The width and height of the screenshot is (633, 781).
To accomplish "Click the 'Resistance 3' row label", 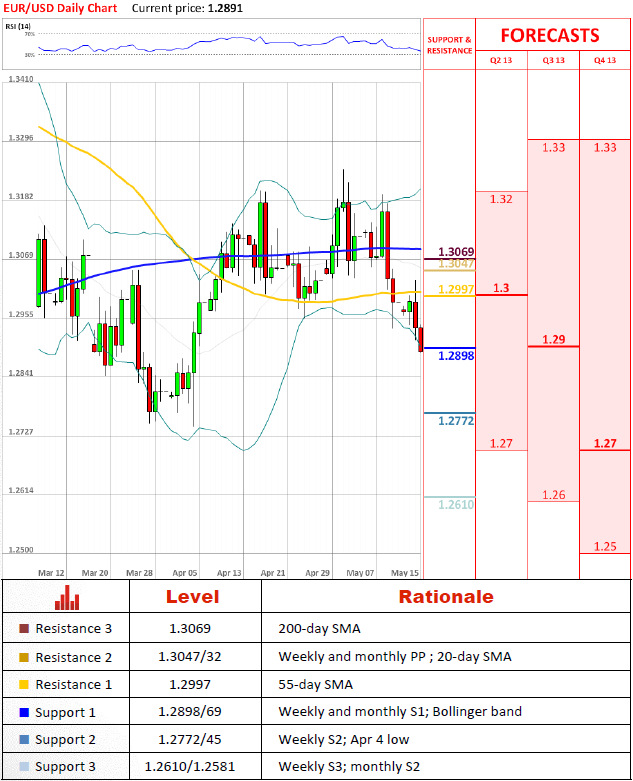I will pyautogui.click(x=74, y=629).
